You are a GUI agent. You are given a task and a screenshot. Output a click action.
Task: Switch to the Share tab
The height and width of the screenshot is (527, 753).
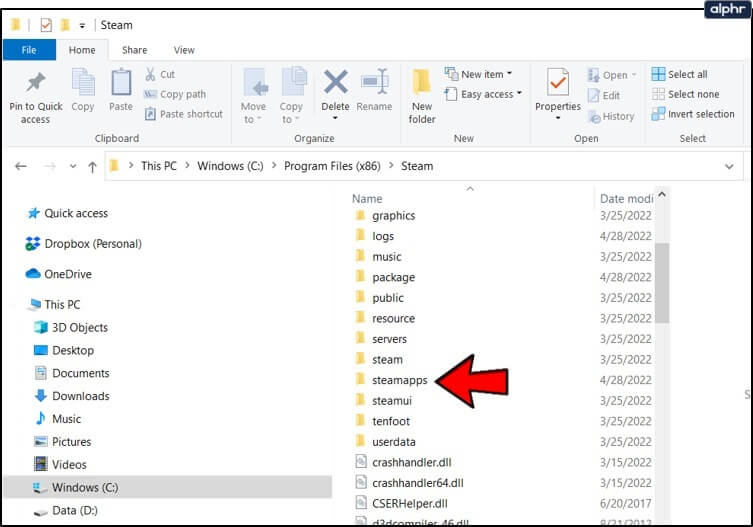pyautogui.click(x=134, y=50)
